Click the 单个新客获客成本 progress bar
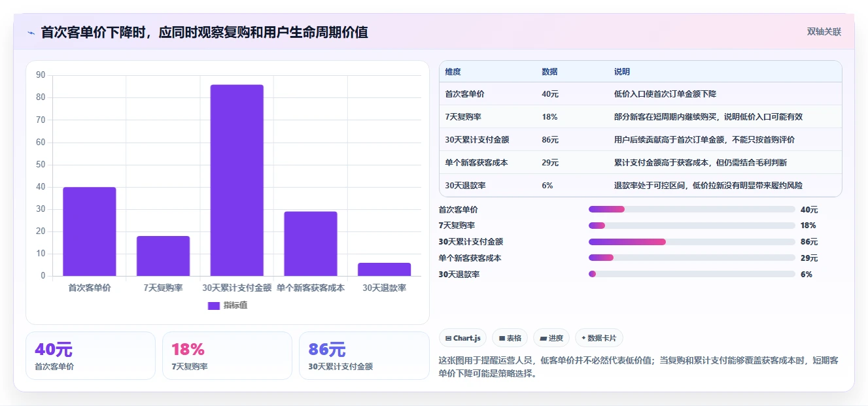The height and width of the screenshot is (406, 868). (692, 258)
